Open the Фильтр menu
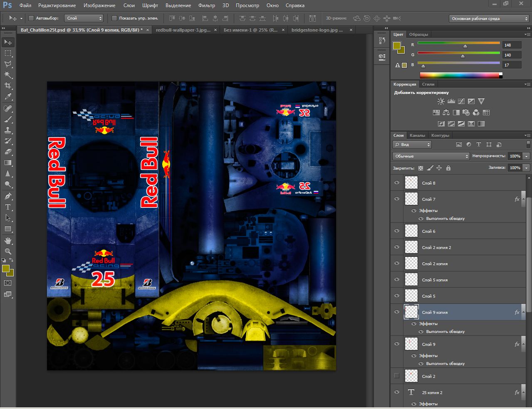This screenshot has width=532, height=409. click(x=206, y=5)
